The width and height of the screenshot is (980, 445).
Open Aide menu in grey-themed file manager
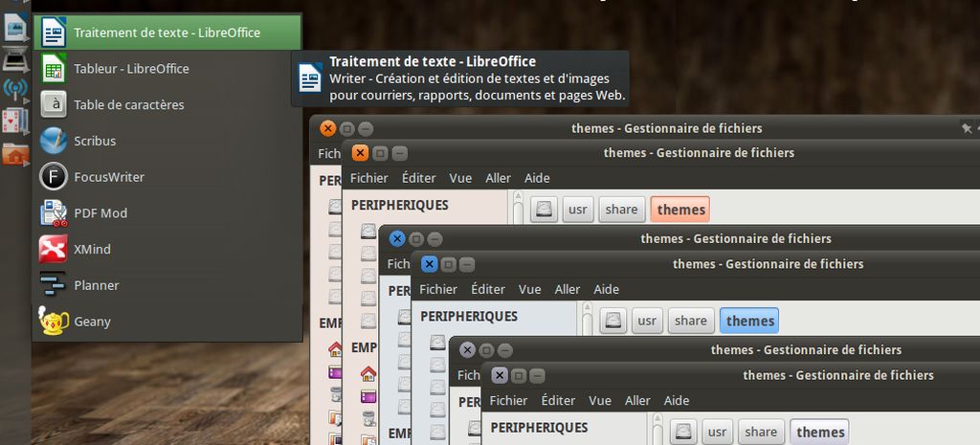(x=677, y=401)
